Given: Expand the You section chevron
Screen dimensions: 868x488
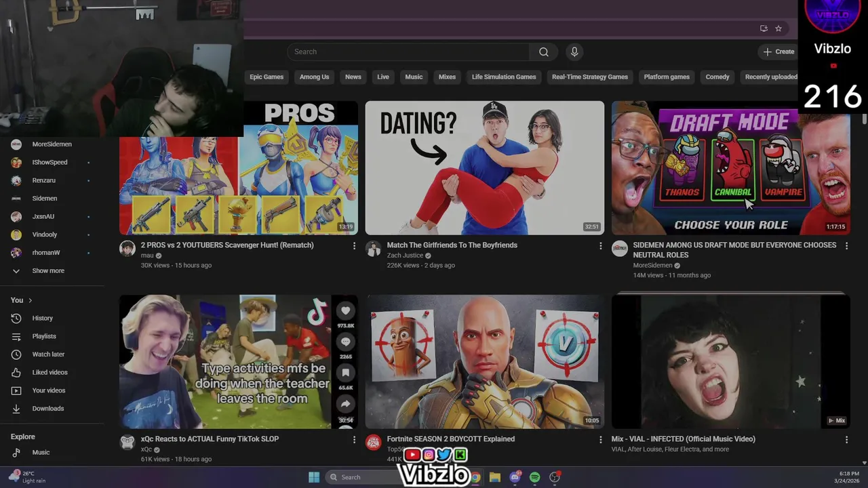Looking at the screenshot, I should tap(30, 300).
